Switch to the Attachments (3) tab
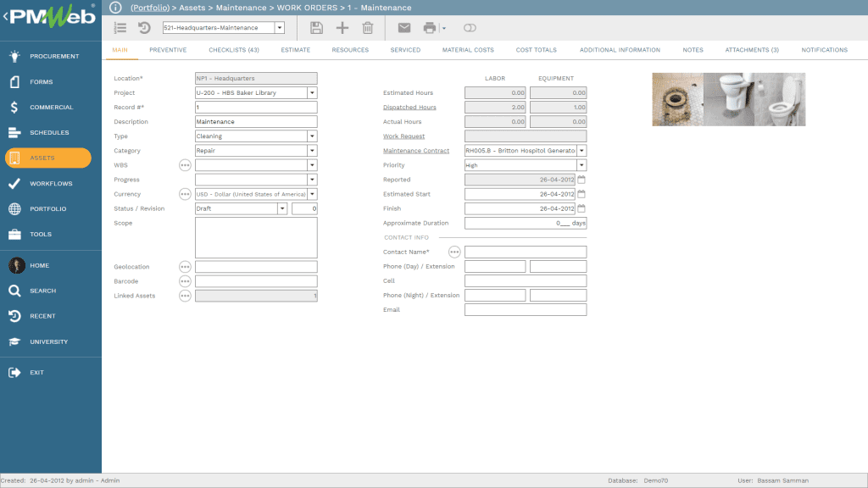 point(752,50)
